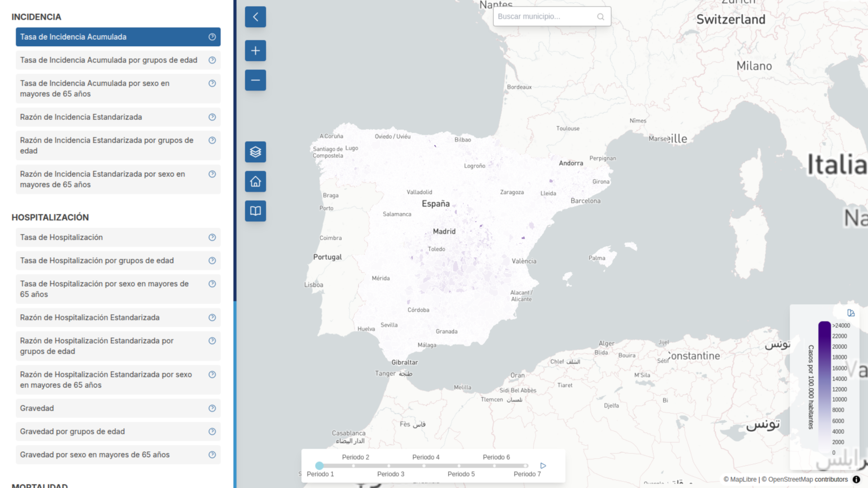
Task: Click the HOSPITALIZACIÓN section heading
Action: [50, 217]
